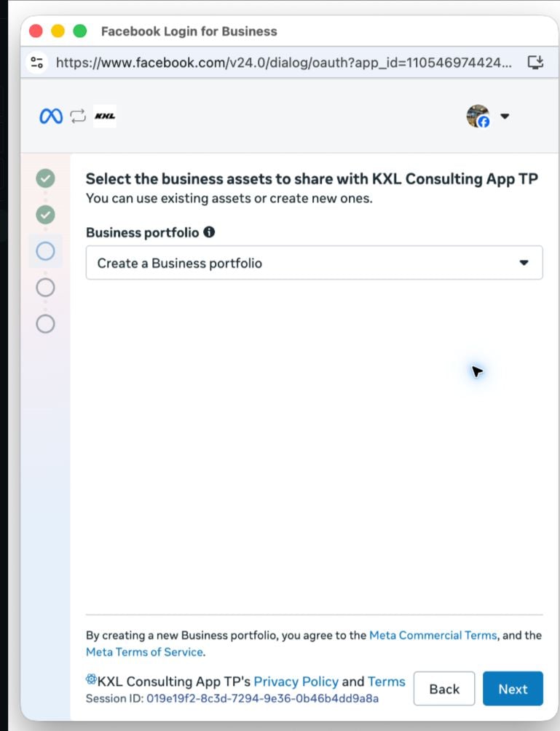Viewport: 560px width, 731px height.
Task: Select the current third step circle
Action: [x=45, y=251]
